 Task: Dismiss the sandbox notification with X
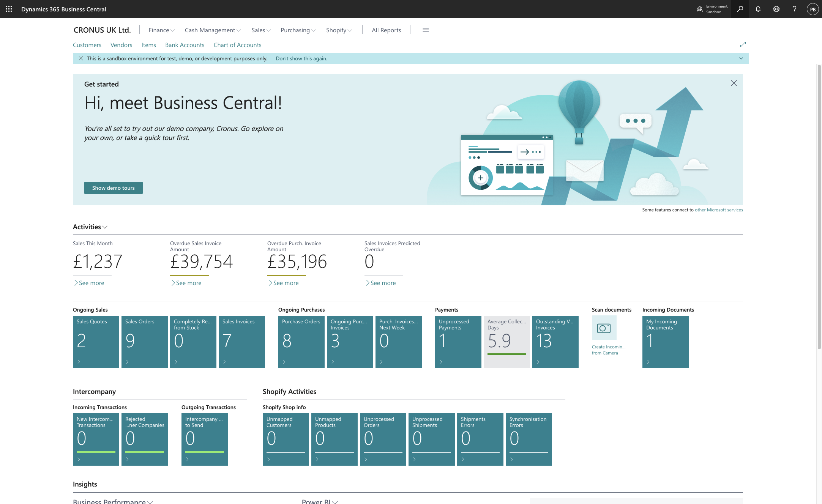coord(81,58)
